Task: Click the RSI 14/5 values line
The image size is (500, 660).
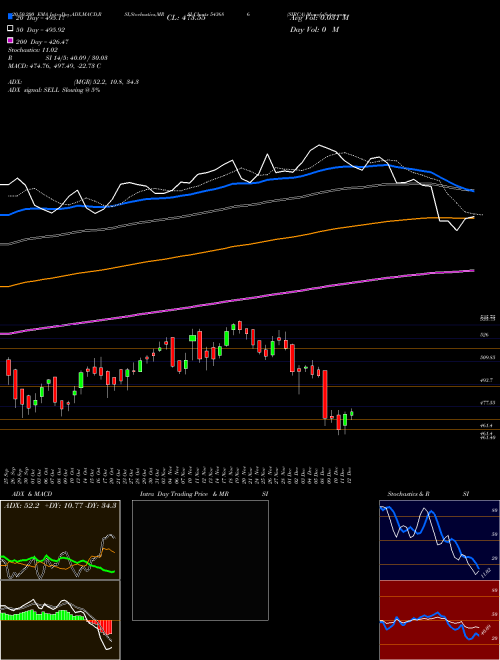Action: (x=58, y=58)
